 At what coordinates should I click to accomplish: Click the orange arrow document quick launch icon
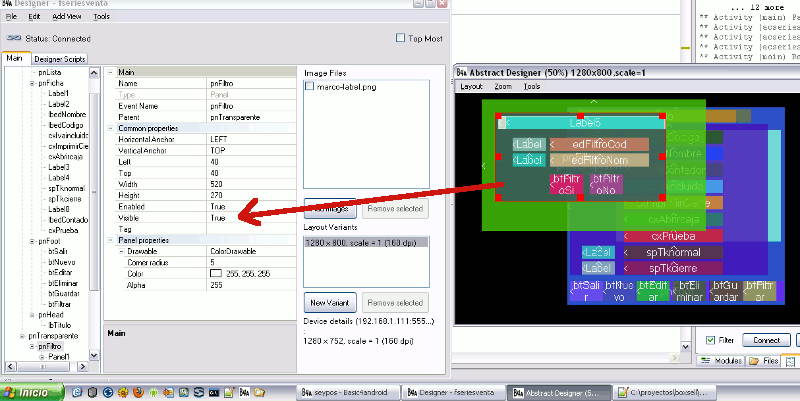click(168, 392)
